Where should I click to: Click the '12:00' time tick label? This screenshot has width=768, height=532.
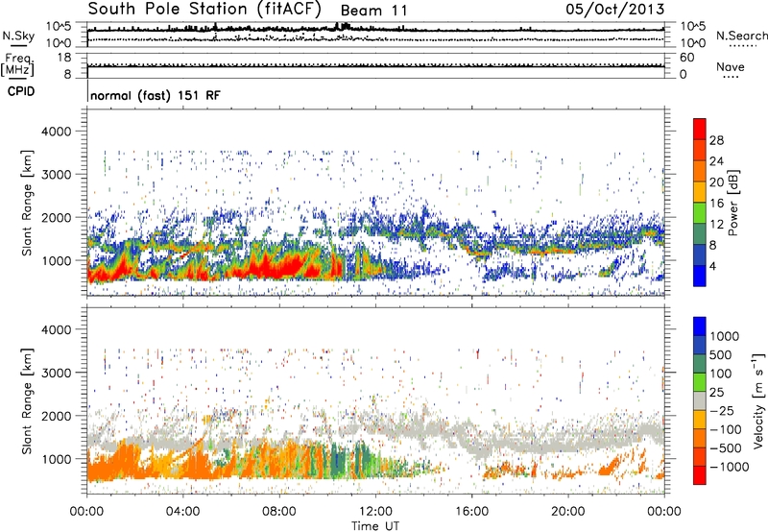point(375,512)
